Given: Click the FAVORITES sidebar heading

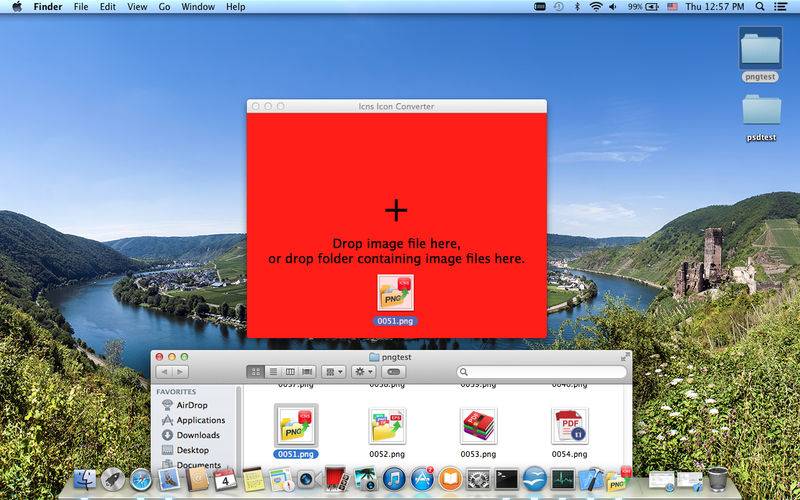Looking at the screenshot, I should pyautogui.click(x=176, y=392).
